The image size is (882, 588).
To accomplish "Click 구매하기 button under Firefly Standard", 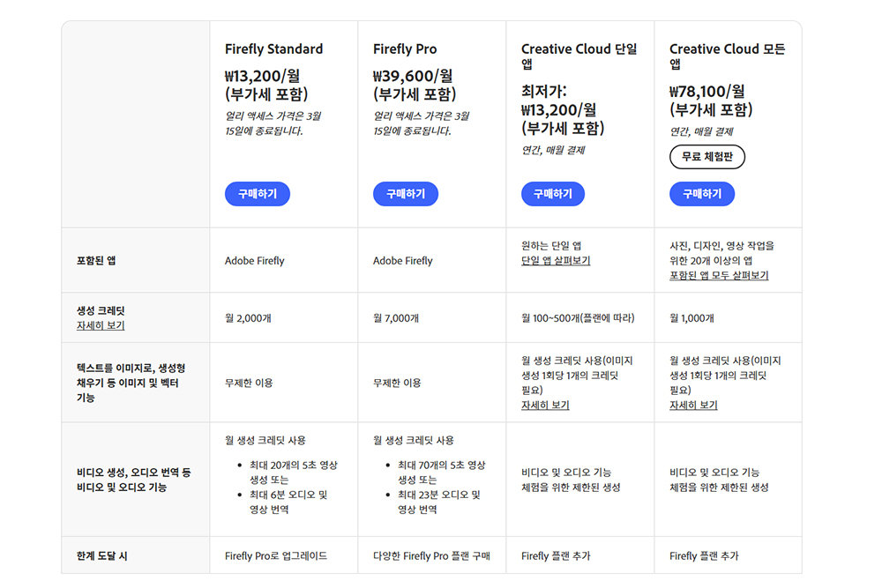I will click(257, 194).
